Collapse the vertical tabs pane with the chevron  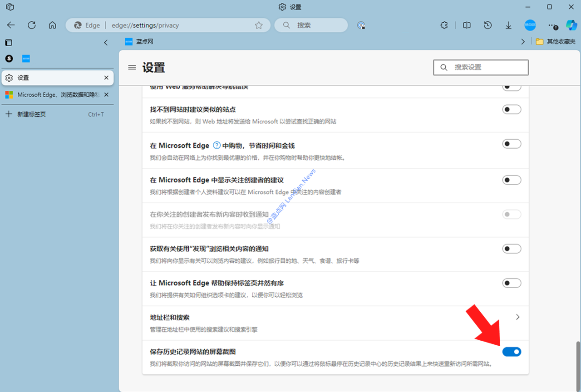click(106, 43)
